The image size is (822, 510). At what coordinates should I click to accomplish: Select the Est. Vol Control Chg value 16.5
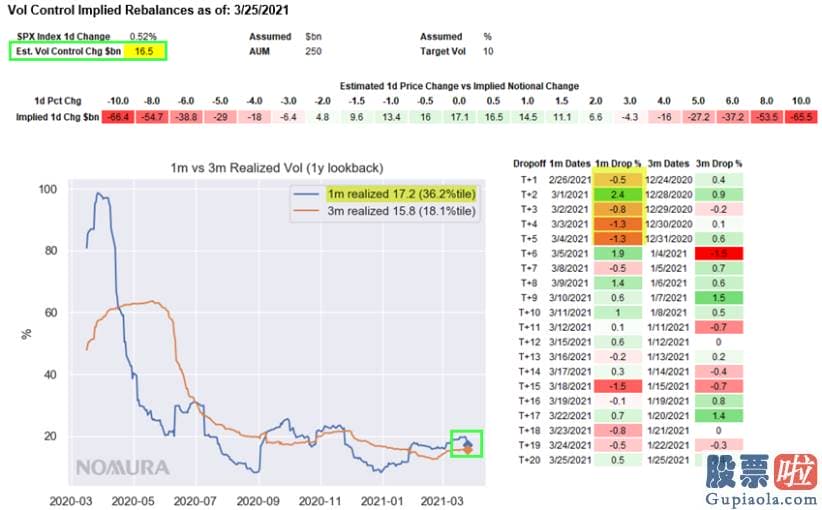point(144,51)
